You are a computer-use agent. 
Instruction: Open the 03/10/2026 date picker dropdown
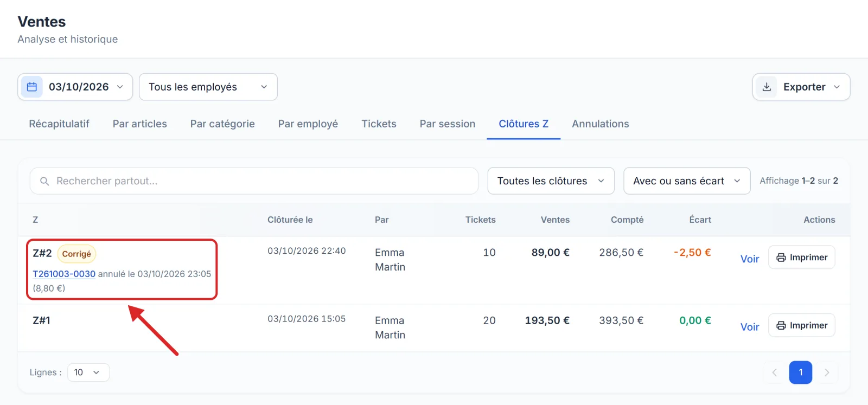pyautogui.click(x=75, y=87)
